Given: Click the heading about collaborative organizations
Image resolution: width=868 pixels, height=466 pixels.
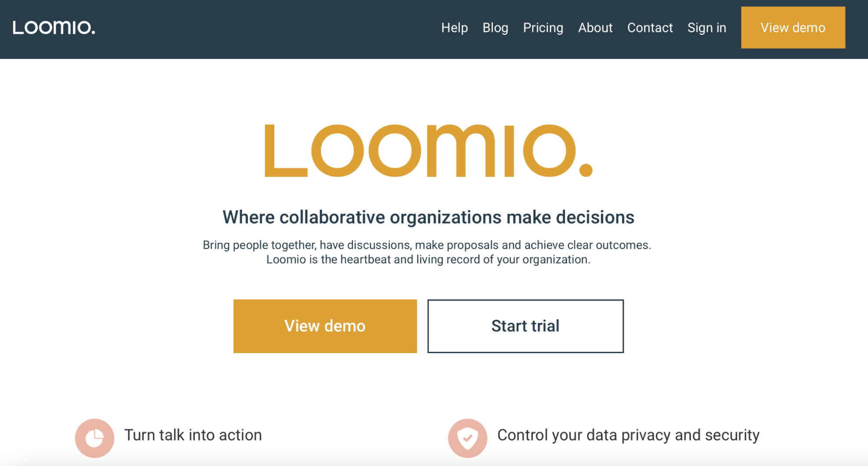Looking at the screenshot, I should pos(428,217).
